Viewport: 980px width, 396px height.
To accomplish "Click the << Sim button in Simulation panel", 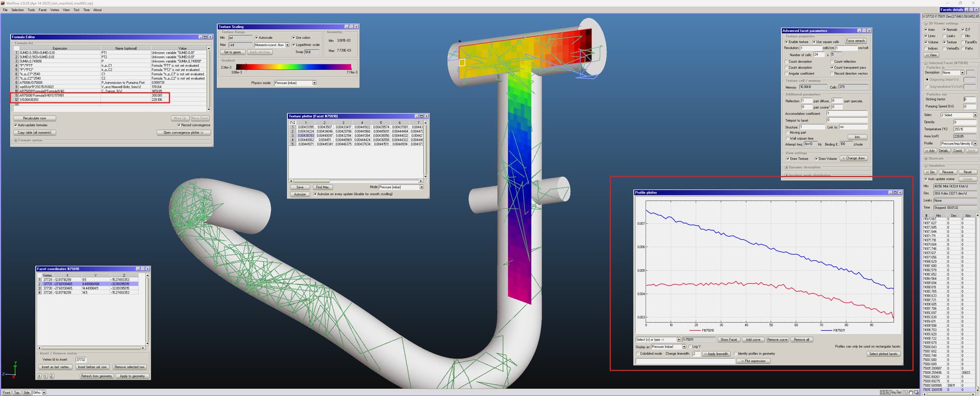I will [x=930, y=172].
